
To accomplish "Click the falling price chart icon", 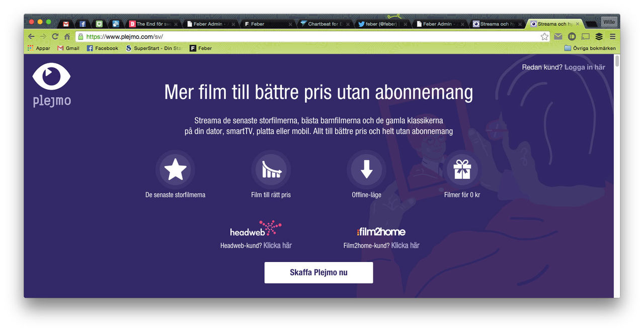I will coord(271,170).
